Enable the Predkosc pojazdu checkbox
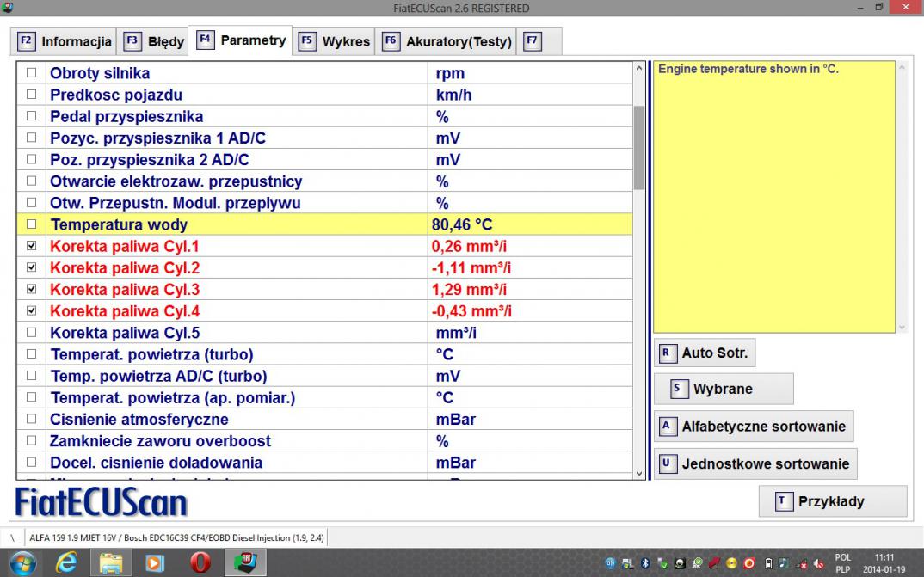This screenshot has height=577, width=924. (31, 95)
